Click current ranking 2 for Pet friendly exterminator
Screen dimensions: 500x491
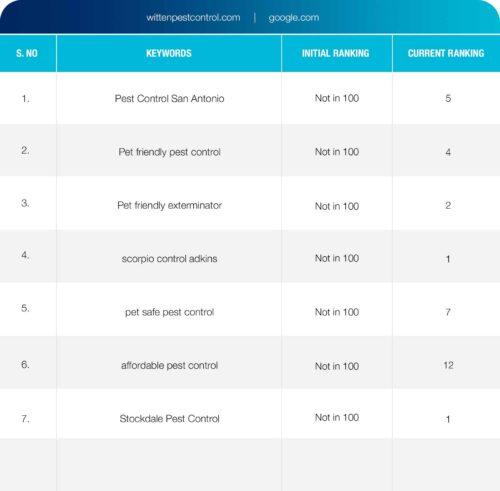click(448, 205)
